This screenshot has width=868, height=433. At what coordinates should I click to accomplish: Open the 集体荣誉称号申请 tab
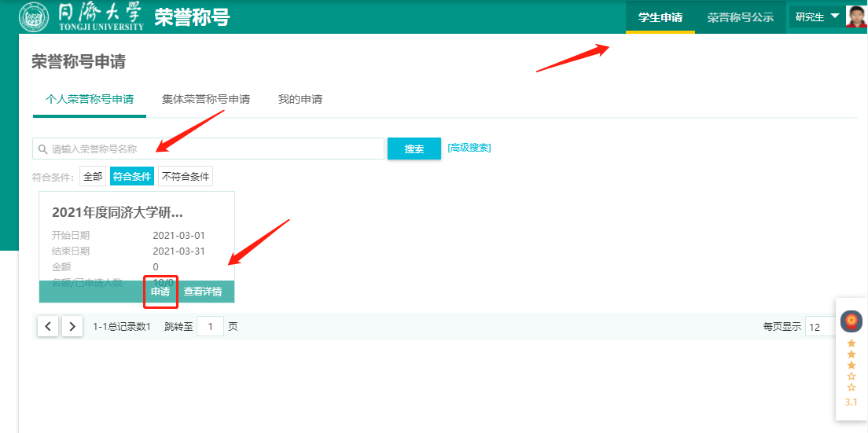click(x=206, y=100)
